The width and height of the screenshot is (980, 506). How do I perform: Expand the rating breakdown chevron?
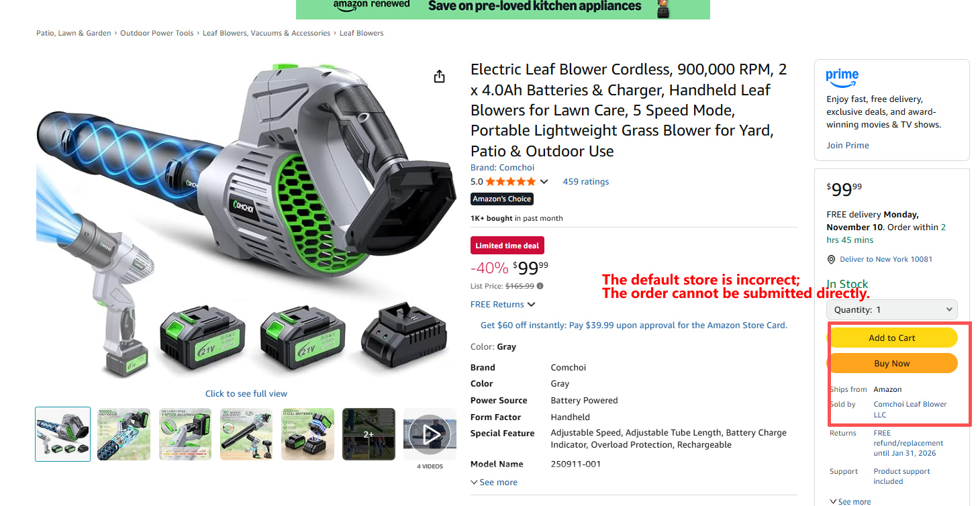tap(544, 182)
